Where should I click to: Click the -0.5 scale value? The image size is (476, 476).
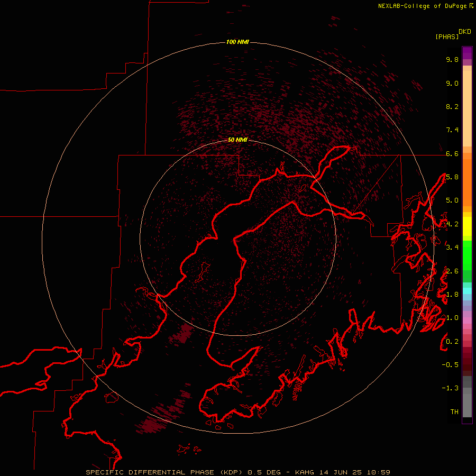click(450, 365)
